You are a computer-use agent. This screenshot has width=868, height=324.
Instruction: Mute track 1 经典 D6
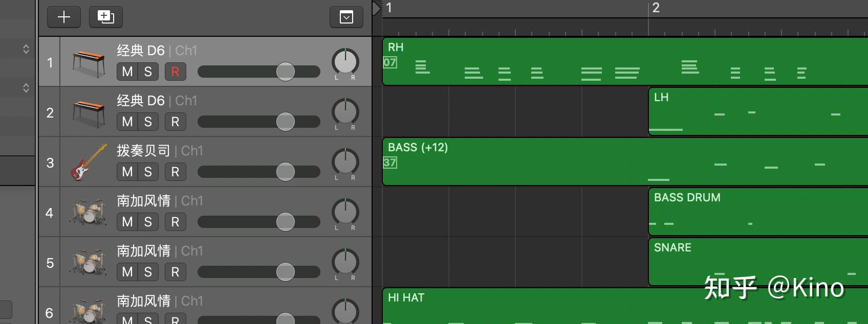click(127, 72)
